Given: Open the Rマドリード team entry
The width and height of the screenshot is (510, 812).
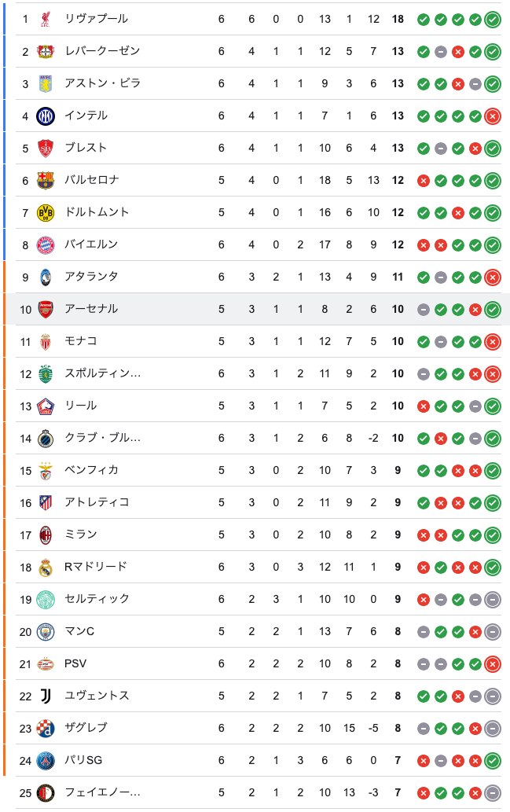Looking at the screenshot, I should point(259,567).
